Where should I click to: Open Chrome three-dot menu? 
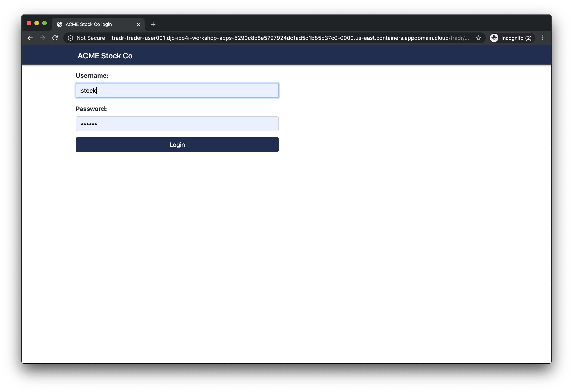[x=543, y=38]
